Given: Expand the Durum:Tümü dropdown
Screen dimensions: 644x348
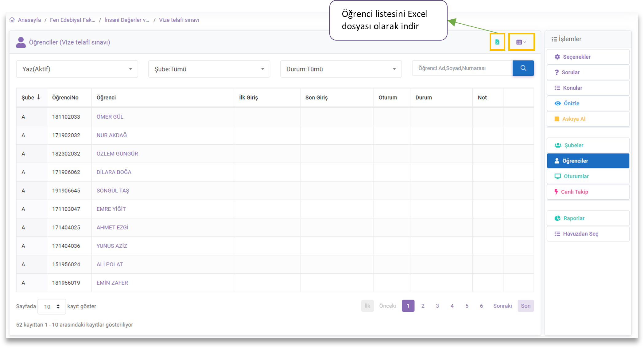Looking at the screenshot, I should (x=341, y=69).
